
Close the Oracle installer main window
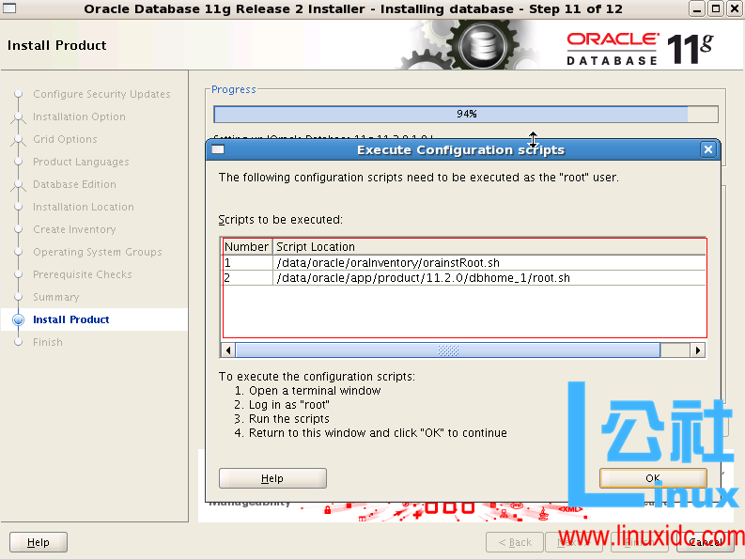pyautogui.click(x=734, y=9)
